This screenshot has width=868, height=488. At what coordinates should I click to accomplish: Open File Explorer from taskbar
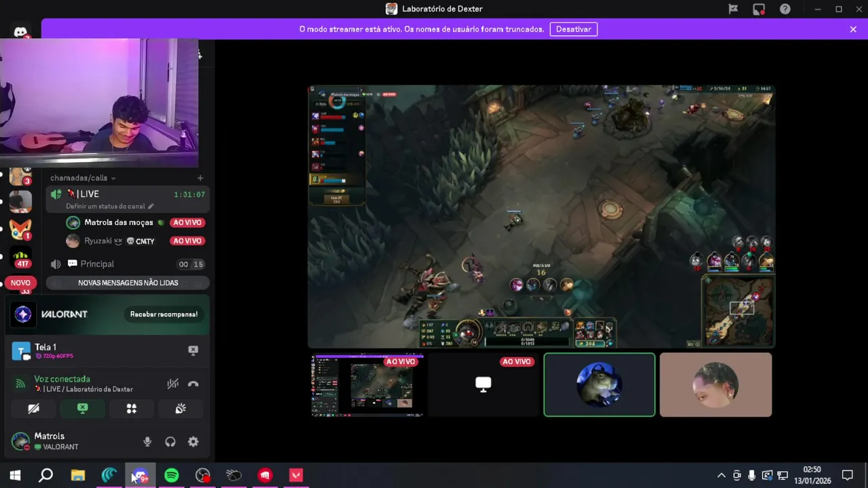click(x=77, y=475)
